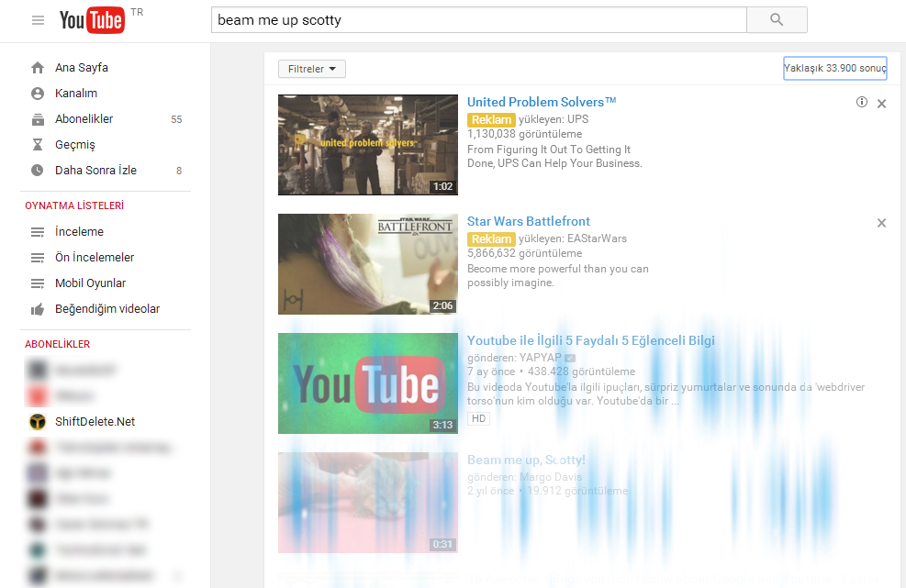Screen dimensions: 906x588
Task: Open Margo Davis uploader channel
Action: [551, 477]
